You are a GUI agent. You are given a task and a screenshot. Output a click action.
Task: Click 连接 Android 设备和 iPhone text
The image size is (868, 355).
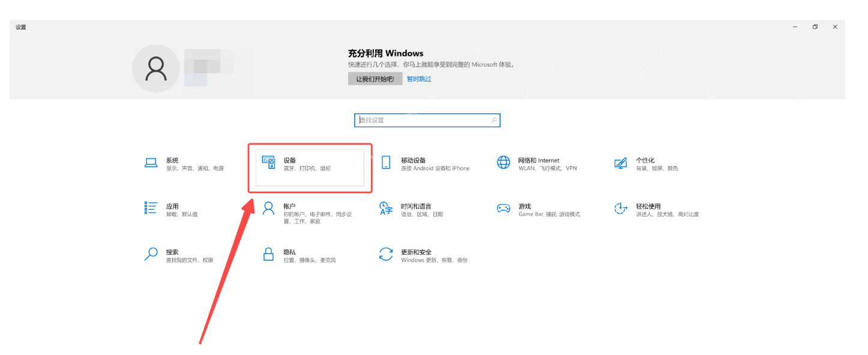coord(435,169)
